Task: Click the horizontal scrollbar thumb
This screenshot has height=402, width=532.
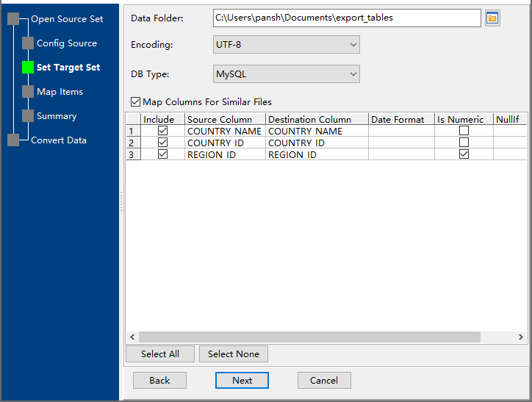Action: coord(309,337)
